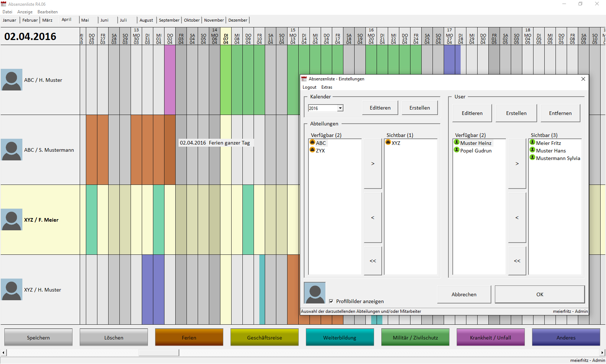Pick the purple Krankheit / Unfall button
Viewport: 606px width, 364px height.
(x=490, y=337)
